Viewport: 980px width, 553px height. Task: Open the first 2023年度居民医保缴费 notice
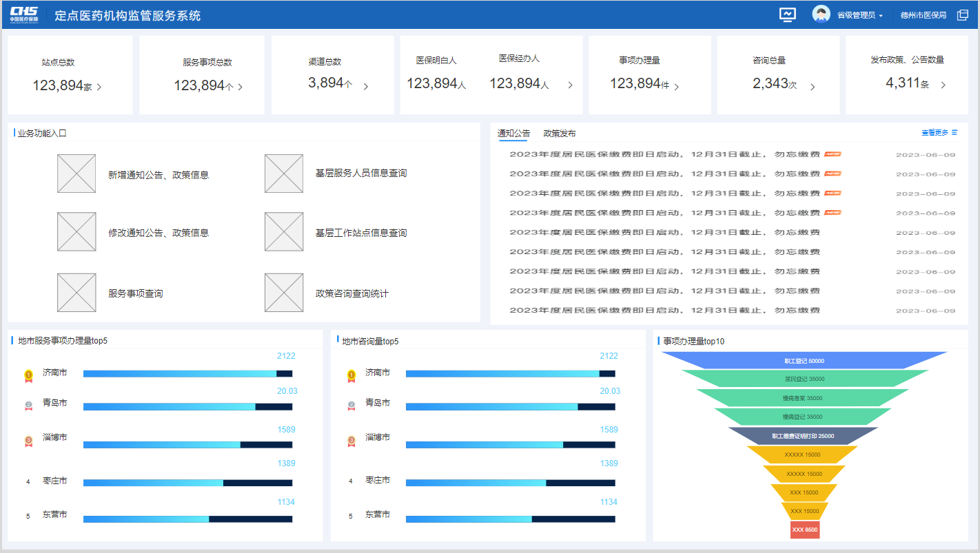(x=664, y=155)
